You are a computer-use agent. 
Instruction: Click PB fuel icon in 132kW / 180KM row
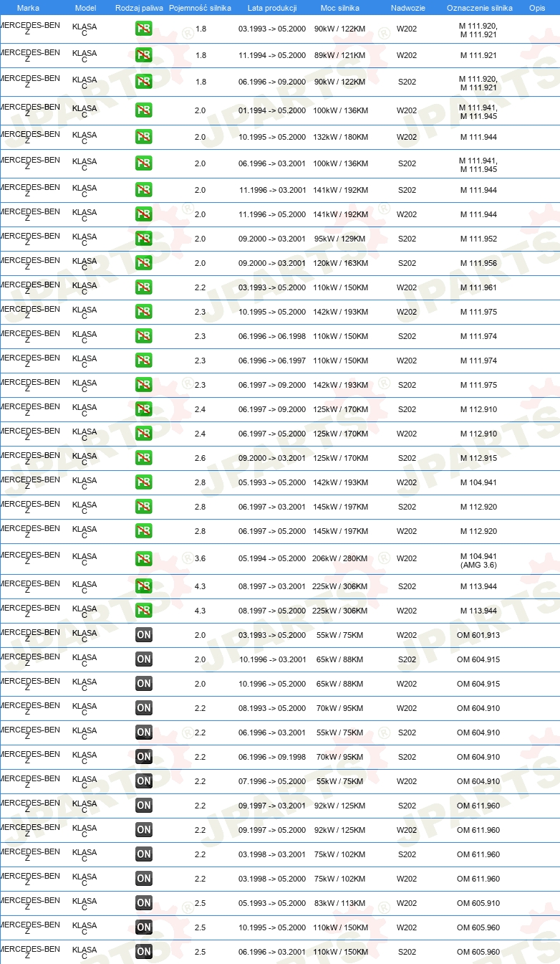coord(144,137)
